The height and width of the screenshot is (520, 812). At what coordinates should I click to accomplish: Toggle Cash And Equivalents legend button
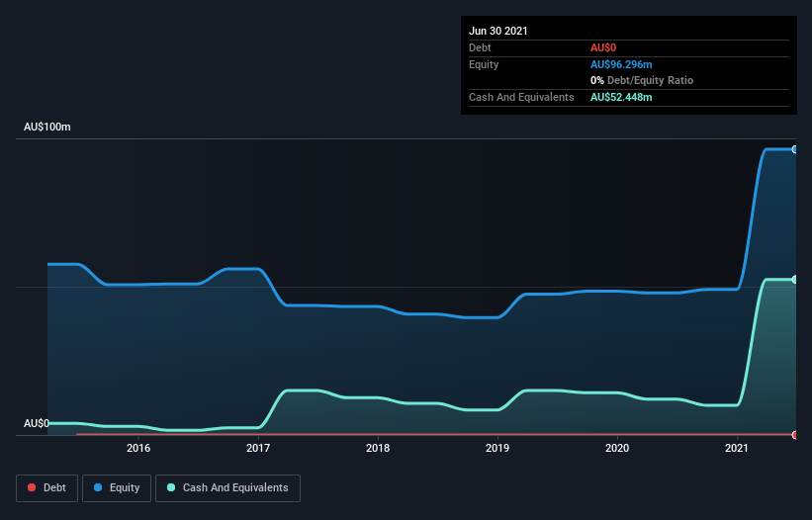(227, 488)
